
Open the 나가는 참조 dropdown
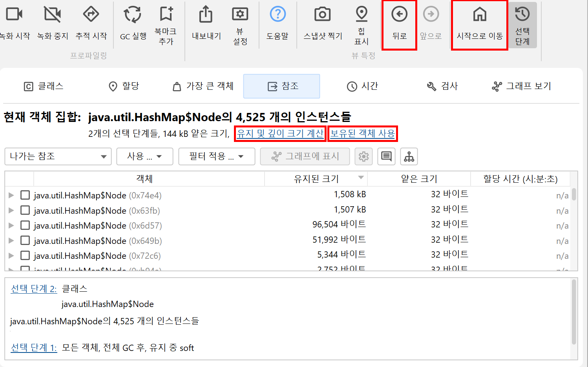[58, 156]
